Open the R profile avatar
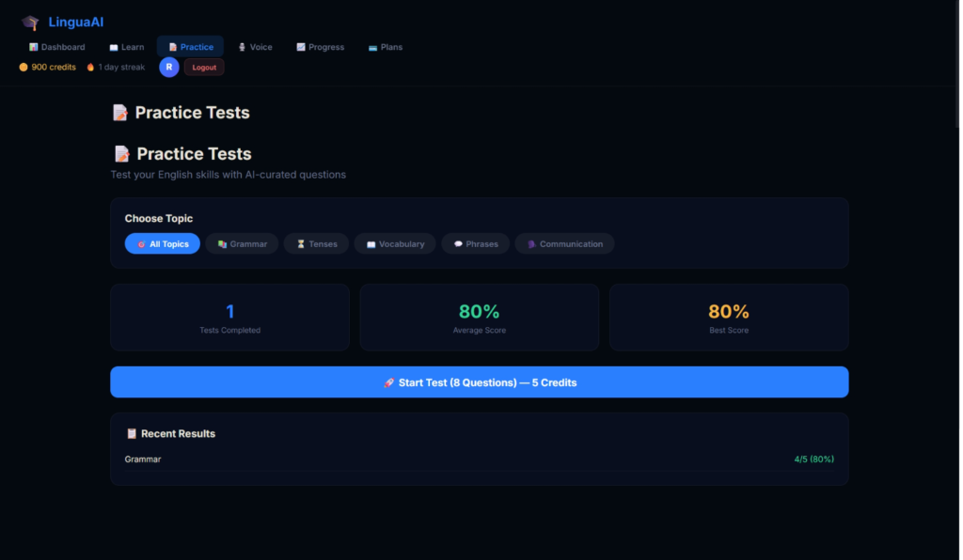This screenshot has height=560, width=963. [168, 67]
